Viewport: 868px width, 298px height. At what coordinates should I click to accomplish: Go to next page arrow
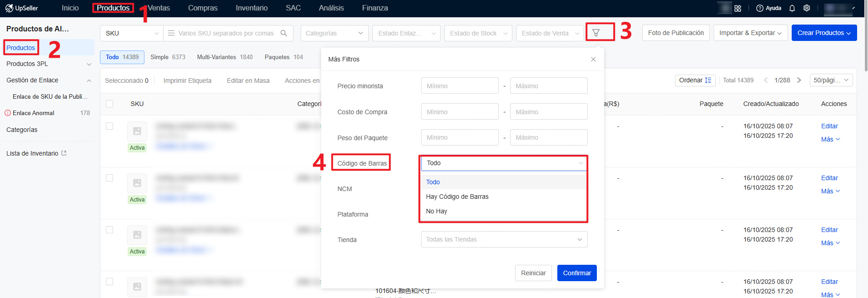coord(799,80)
